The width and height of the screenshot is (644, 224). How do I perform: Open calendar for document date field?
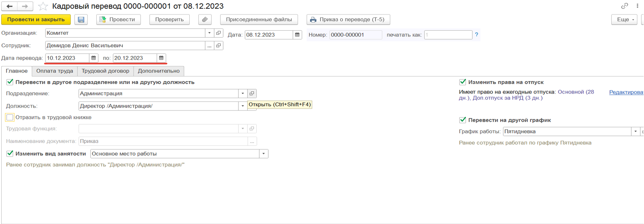click(297, 35)
